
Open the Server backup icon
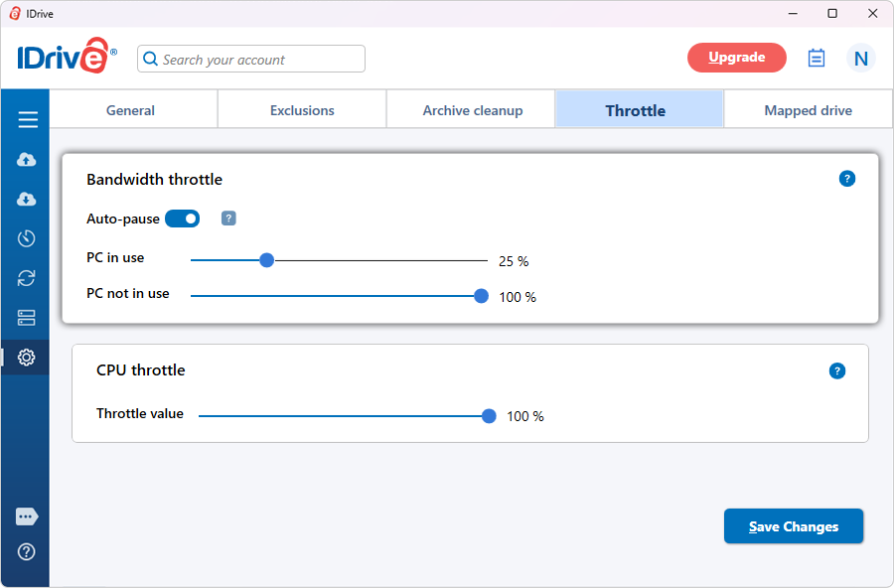27,318
